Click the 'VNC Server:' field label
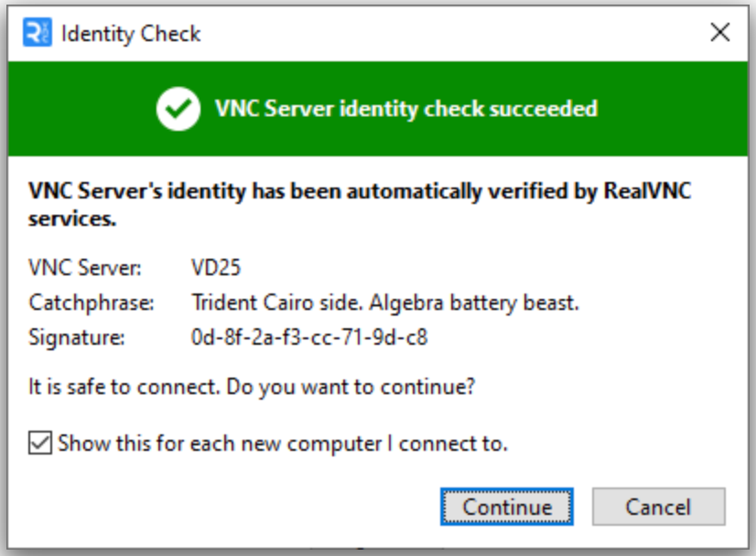Image resolution: width=756 pixels, height=556 pixels. [x=85, y=268]
